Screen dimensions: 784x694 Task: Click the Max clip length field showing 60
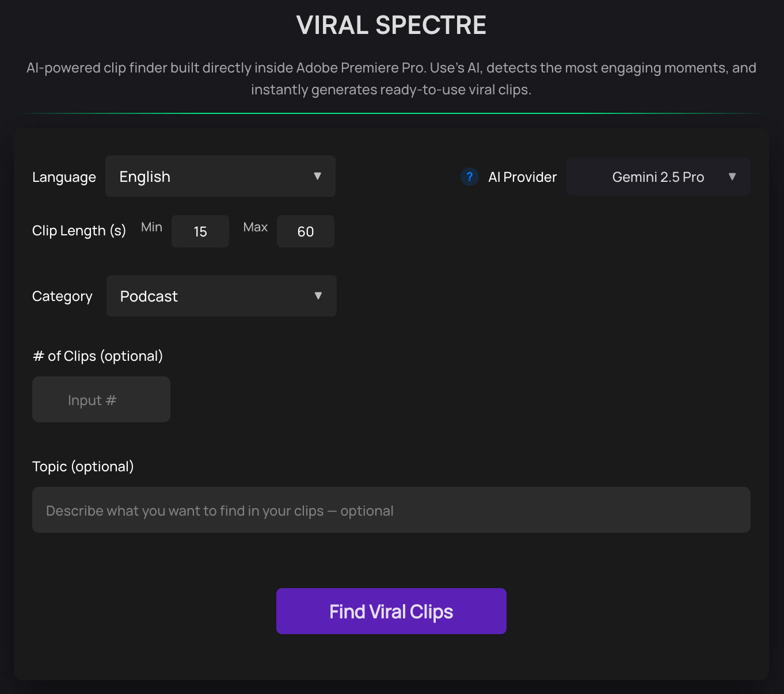point(305,231)
